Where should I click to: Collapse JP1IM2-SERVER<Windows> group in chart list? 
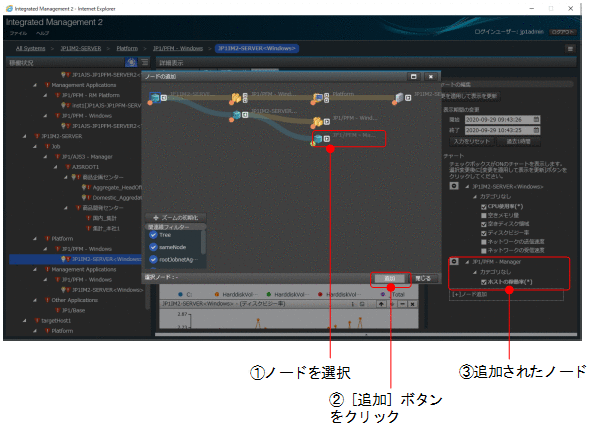coord(467,186)
